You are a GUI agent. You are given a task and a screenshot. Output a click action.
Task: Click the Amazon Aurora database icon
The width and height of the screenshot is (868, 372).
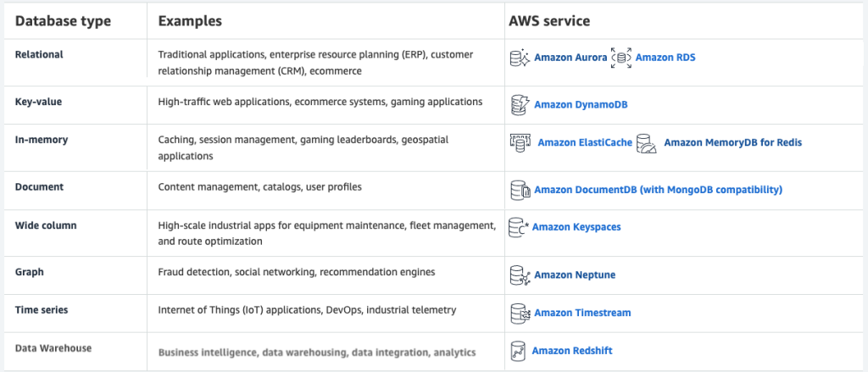(x=520, y=58)
